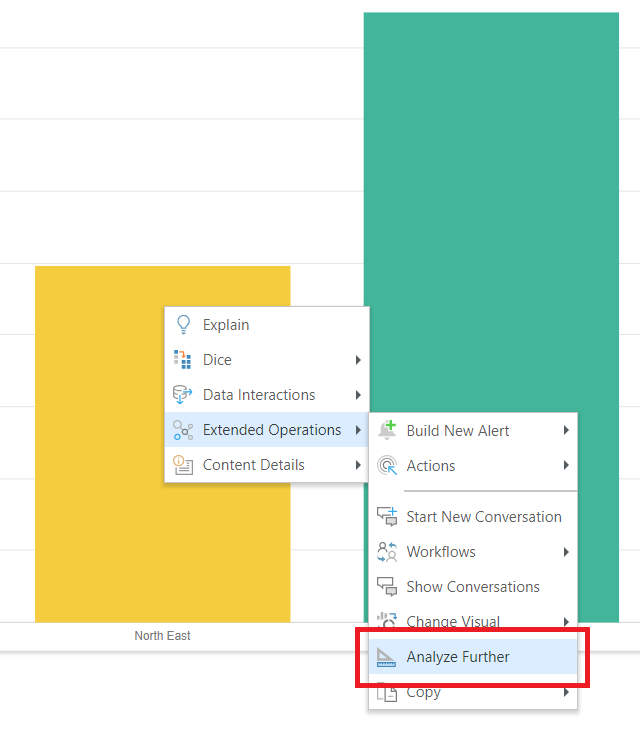Image resolution: width=640 pixels, height=737 pixels.
Task: Click the Workflows people icon
Action: [x=387, y=551]
